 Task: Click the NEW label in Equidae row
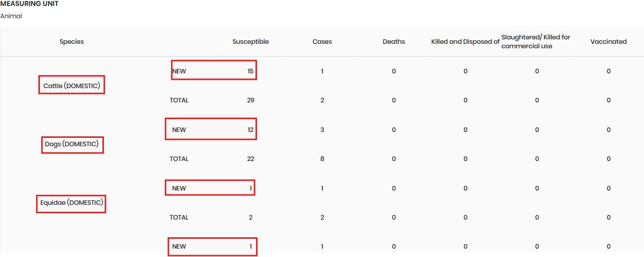click(x=179, y=189)
